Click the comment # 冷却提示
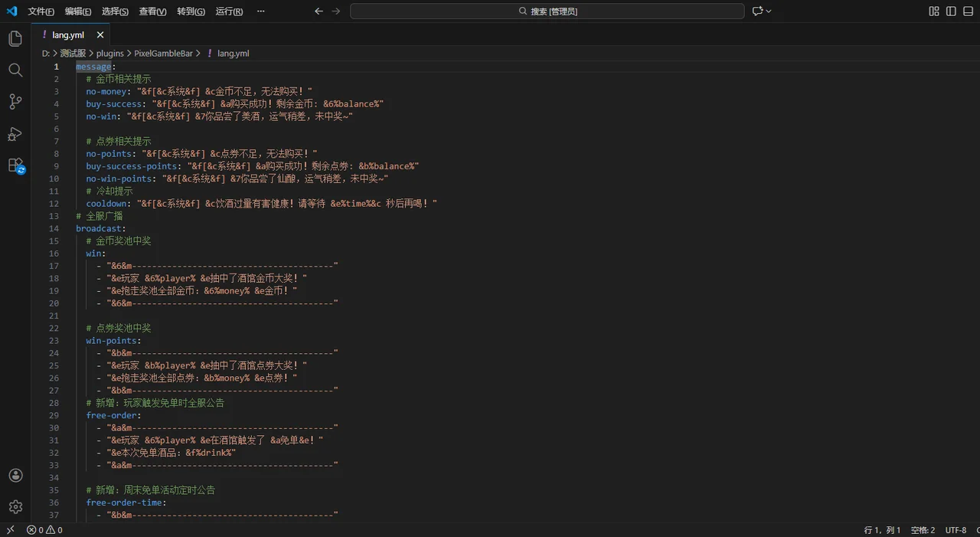This screenshot has width=980, height=537. 109,191
